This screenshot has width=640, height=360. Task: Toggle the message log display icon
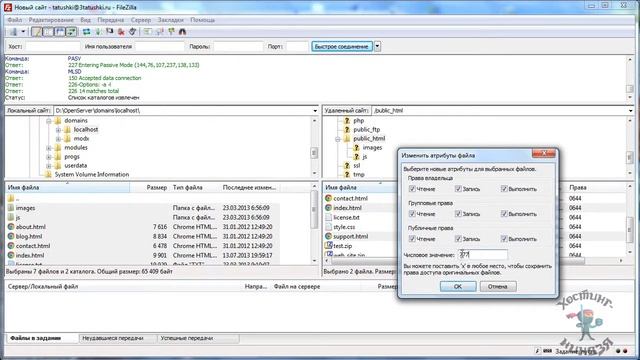pos(37,32)
